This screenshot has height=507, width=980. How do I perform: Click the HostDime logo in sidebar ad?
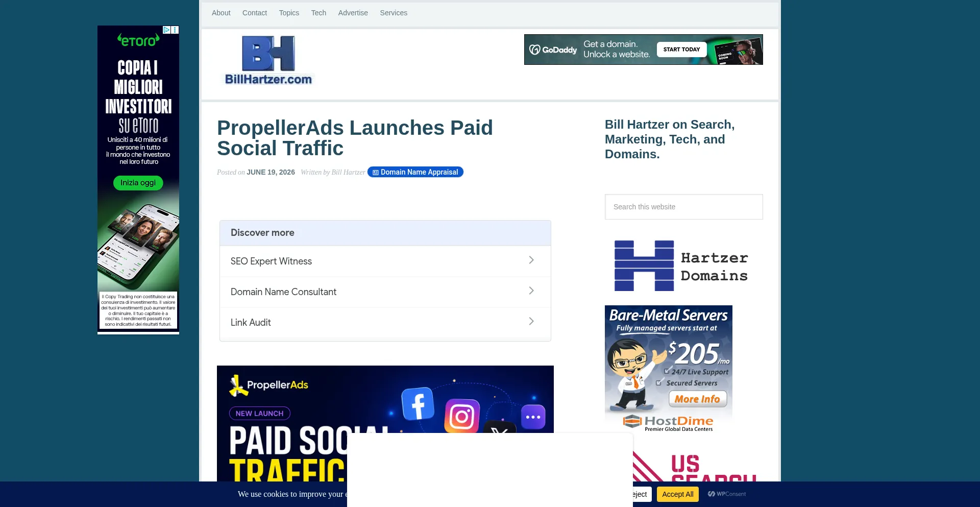coord(669,422)
